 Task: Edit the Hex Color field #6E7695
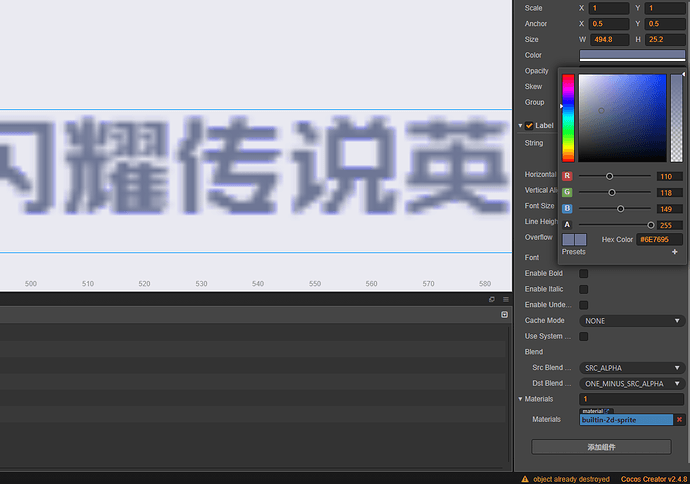(x=659, y=239)
